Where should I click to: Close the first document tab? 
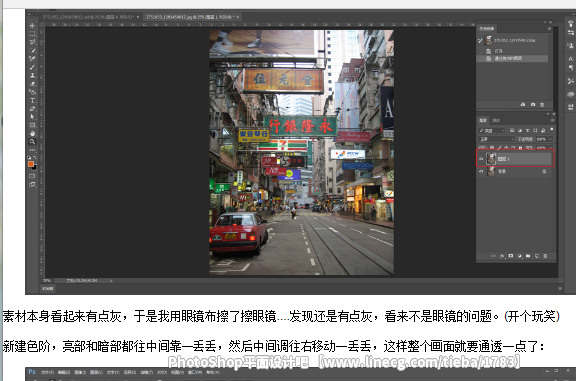(x=138, y=17)
